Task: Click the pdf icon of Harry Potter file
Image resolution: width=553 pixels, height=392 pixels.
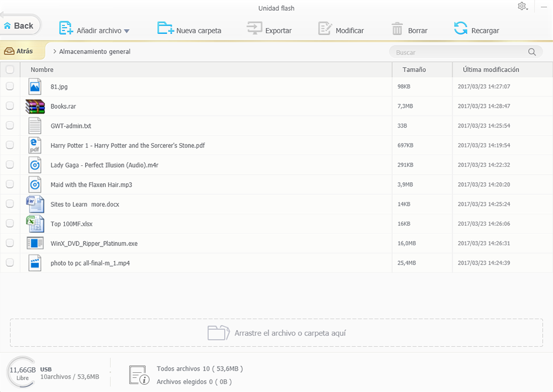Action: pos(35,146)
